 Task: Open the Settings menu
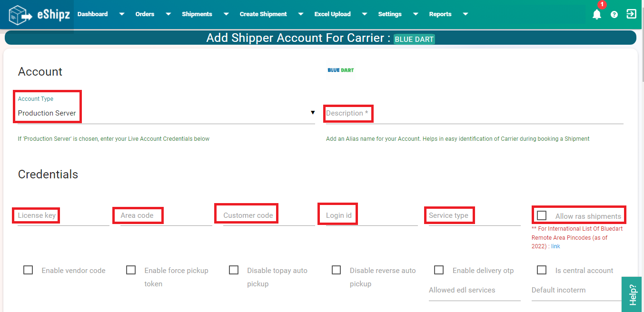tap(390, 14)
